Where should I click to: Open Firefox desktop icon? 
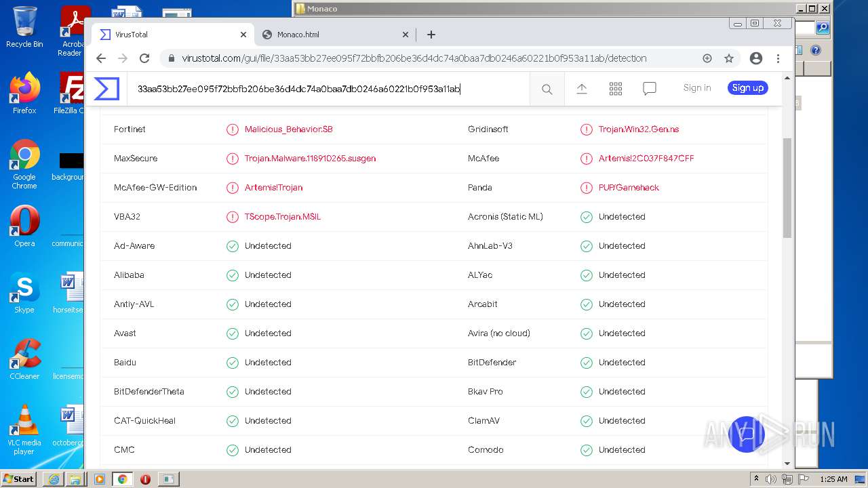tap(24, 94)
